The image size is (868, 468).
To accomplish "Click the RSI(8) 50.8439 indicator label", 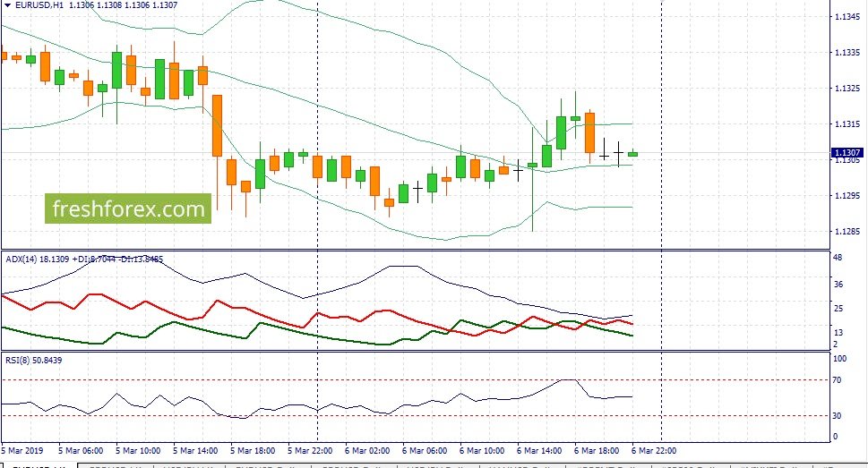I will pyautogui.click(x=34, y=360).
